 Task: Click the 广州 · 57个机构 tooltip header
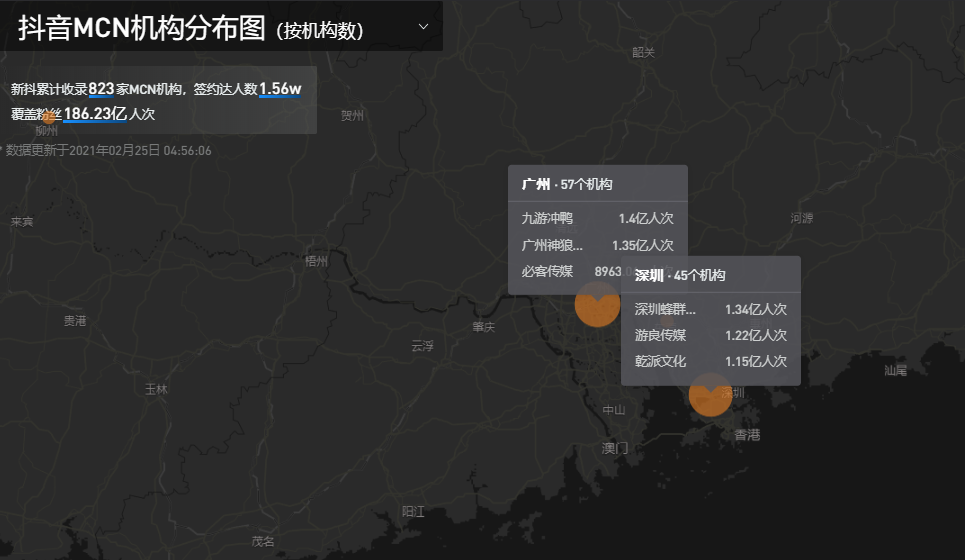click(x=598, y=184)
